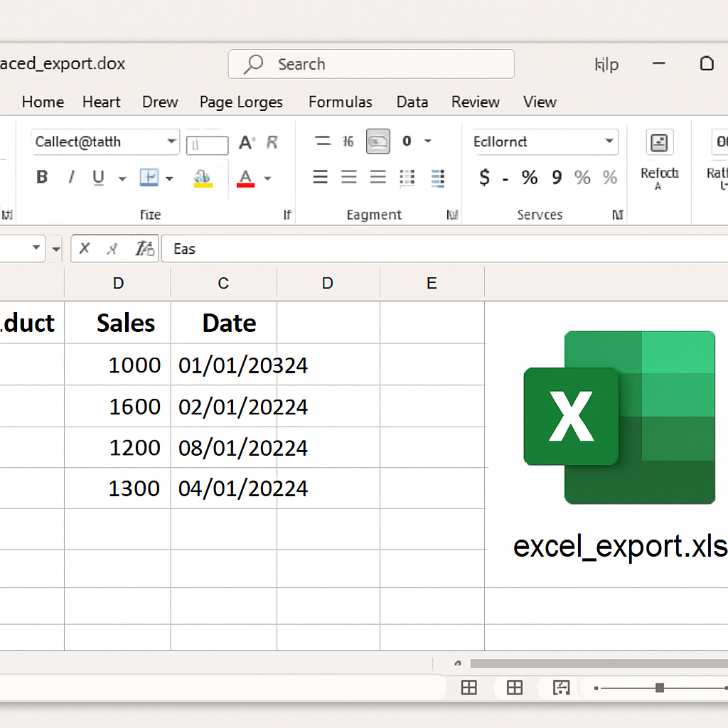Screen dimensions: 728x728
Task: Select the italic formatting icon
Action: pos(70,177)
